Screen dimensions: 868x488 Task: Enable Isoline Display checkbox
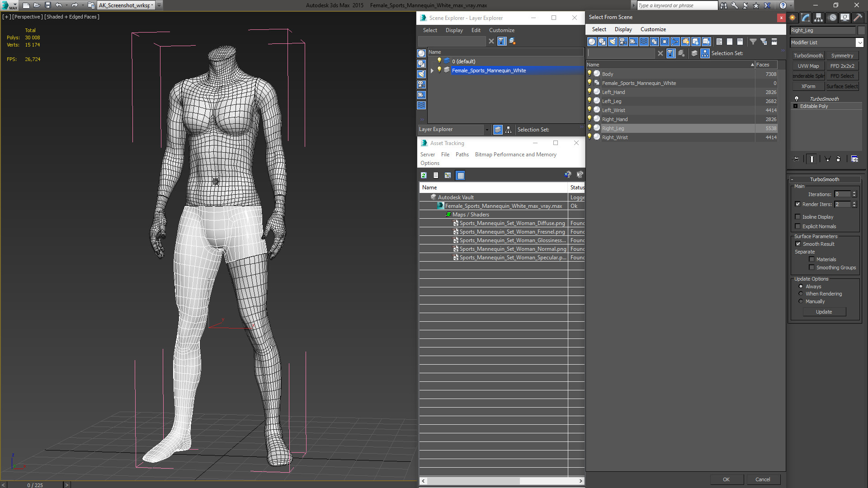pos(798,217)
